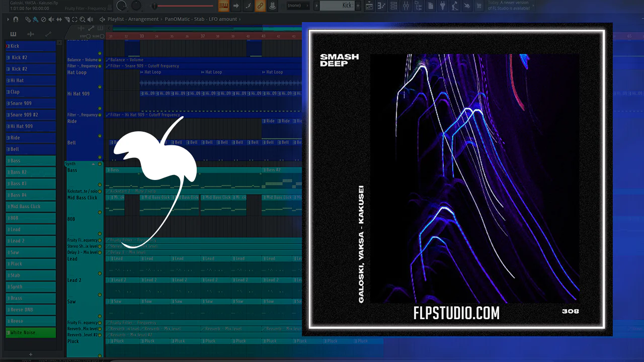Viewport: 644px width, 362px height.
Task: Select the Snare 909 #2 pattern
Action: (30, 115)
